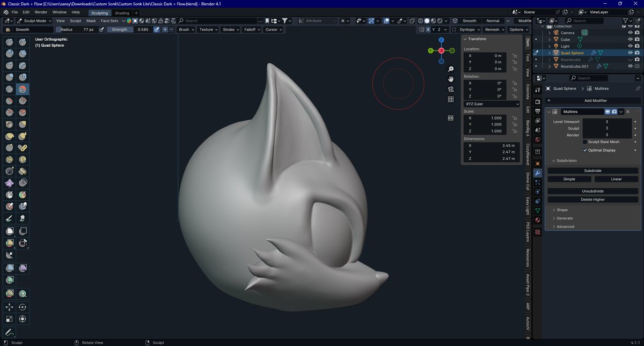
Task: Toggle X axis symmetry button
Action: [x=428, y=30]
